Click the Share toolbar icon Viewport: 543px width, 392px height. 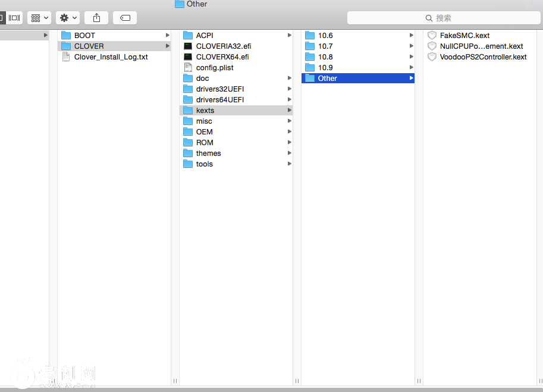[96, 18]
